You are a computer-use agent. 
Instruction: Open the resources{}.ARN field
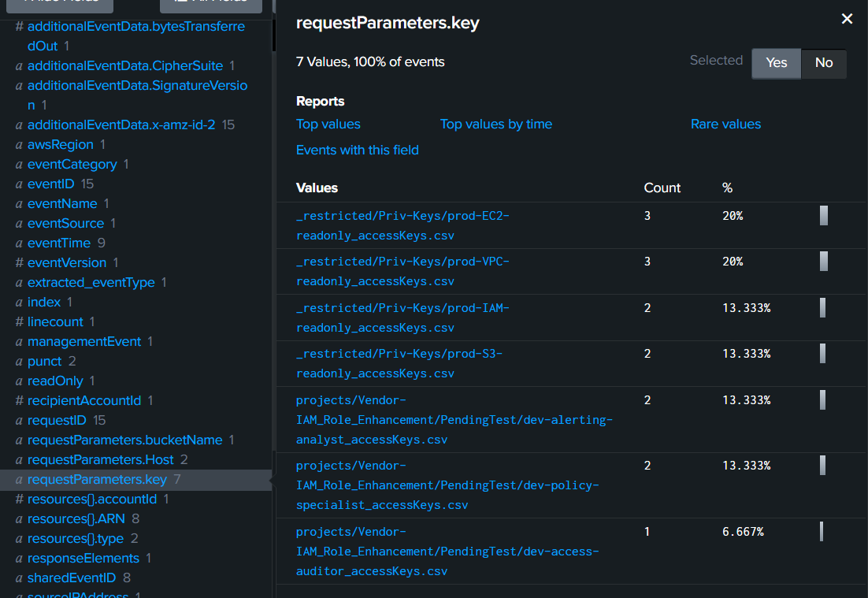coord(76,519)
